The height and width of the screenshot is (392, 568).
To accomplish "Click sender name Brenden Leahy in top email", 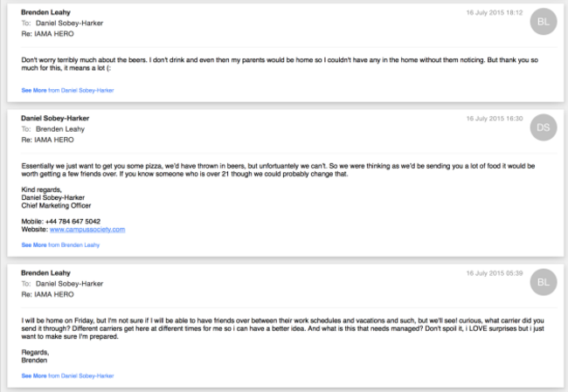I will 45,12.
